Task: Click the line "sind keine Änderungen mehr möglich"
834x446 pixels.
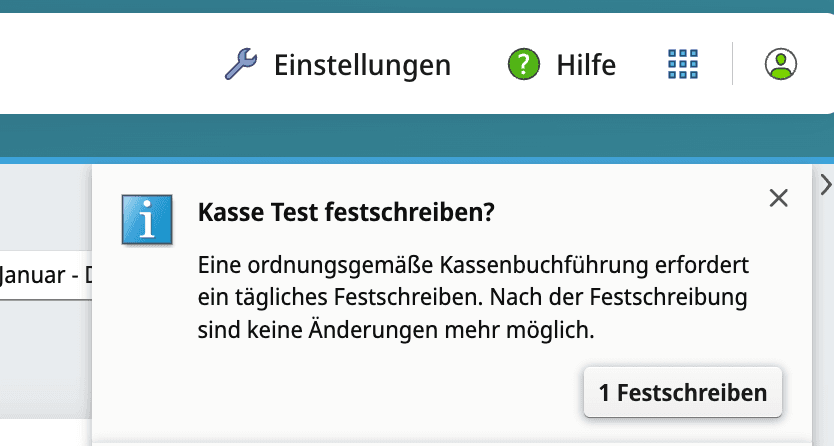Action: tap(396, 330)
